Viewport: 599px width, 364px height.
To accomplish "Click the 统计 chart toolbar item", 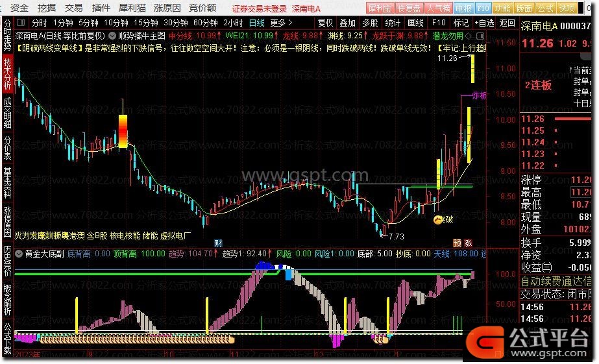I will coord(393,23).
